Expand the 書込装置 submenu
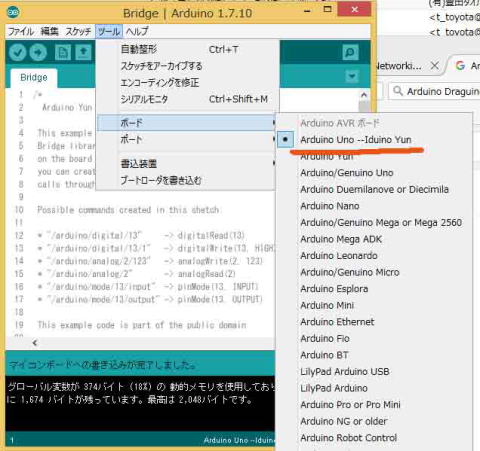This screenshot has width=480, height=451. (x=187, y=163)
